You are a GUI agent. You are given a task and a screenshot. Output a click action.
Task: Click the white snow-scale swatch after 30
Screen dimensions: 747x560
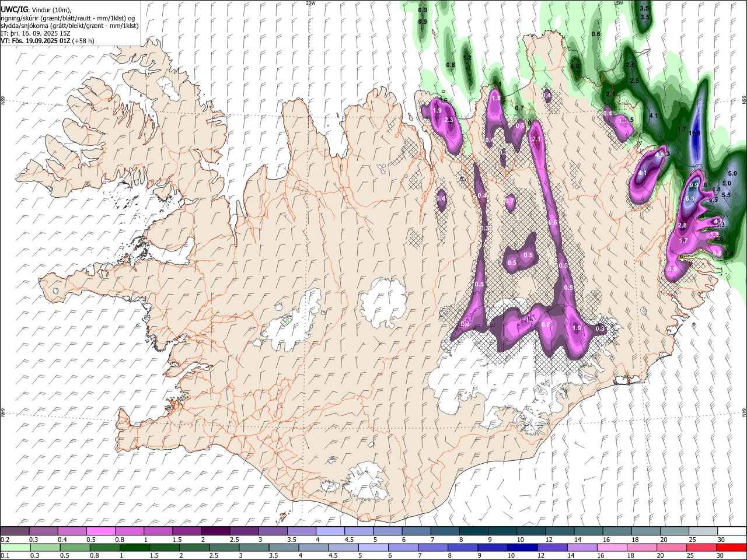point(732,531)
